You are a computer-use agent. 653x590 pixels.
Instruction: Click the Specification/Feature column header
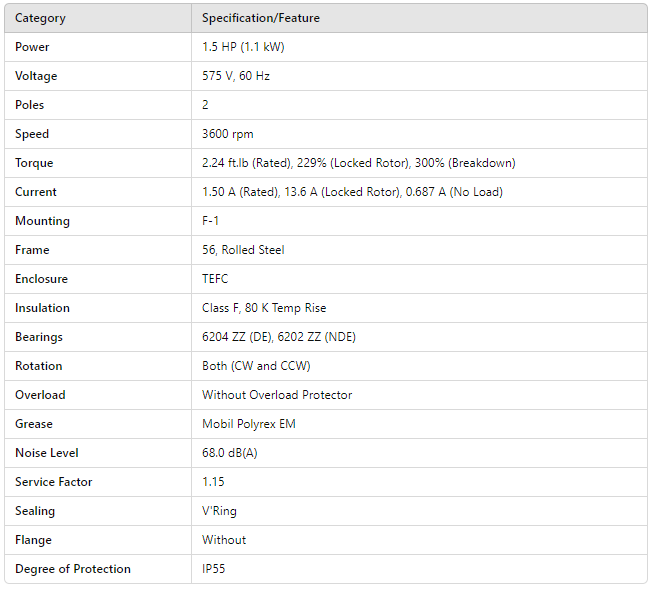pos(261,18)
